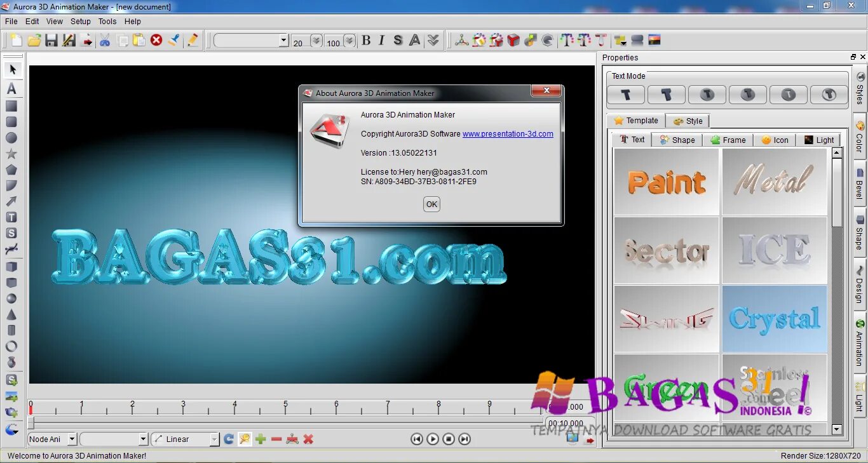Open the Bevel side tab

(x=859, y=184)
